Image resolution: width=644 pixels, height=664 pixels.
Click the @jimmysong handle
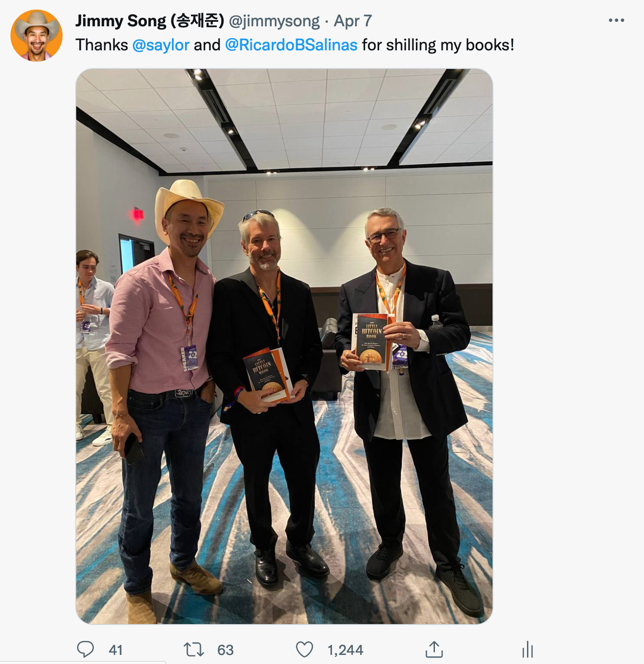tap(274, 21)
